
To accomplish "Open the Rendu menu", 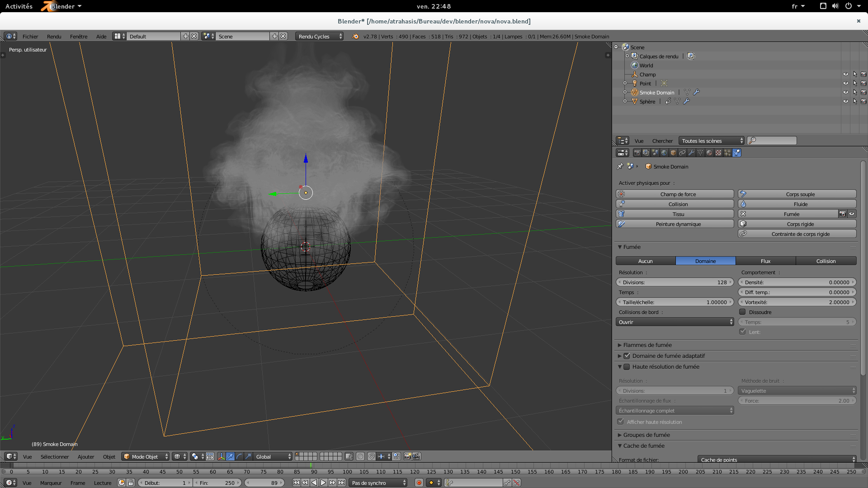I will (x=54, y=36).
